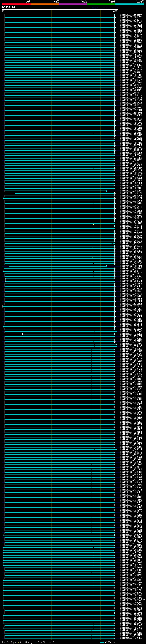
Task: Select hit UniRef100_Q5QLP0
Action: [131, 191]
